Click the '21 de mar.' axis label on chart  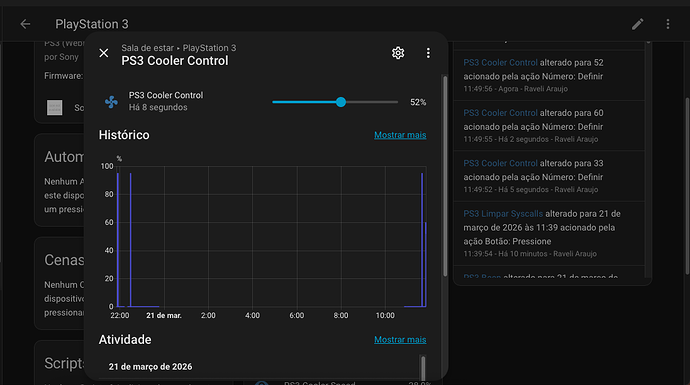(x=164, y=315)
